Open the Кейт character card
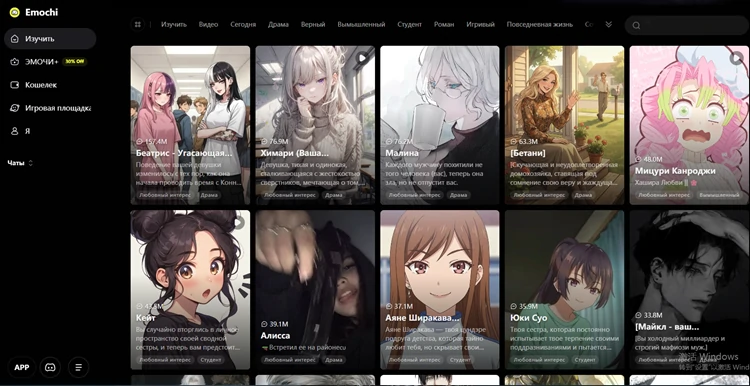The height and width of the screenshot is (386, 750). 190,290
